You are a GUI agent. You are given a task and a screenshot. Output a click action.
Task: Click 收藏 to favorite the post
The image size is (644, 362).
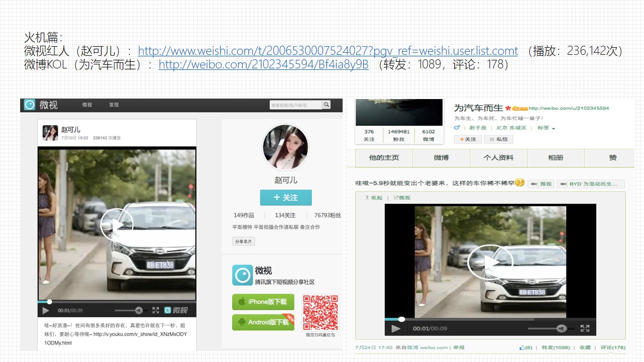(x=585, y=347)
